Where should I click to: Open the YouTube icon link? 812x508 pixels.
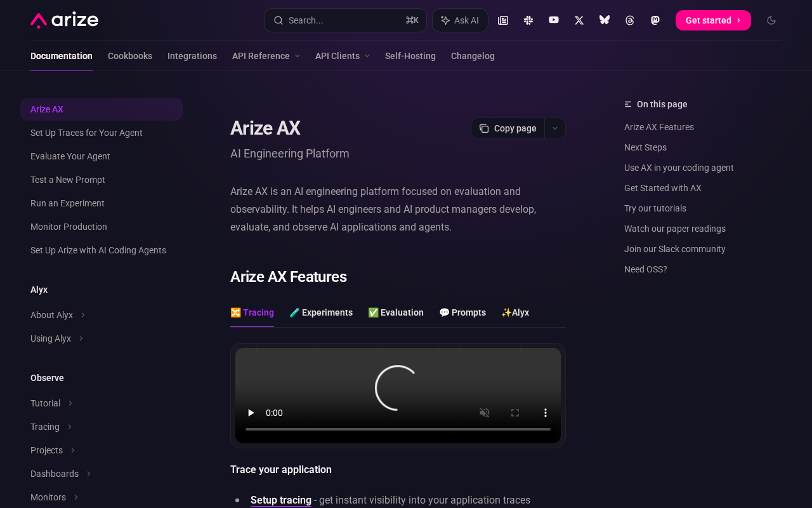[x=554, y=20]
